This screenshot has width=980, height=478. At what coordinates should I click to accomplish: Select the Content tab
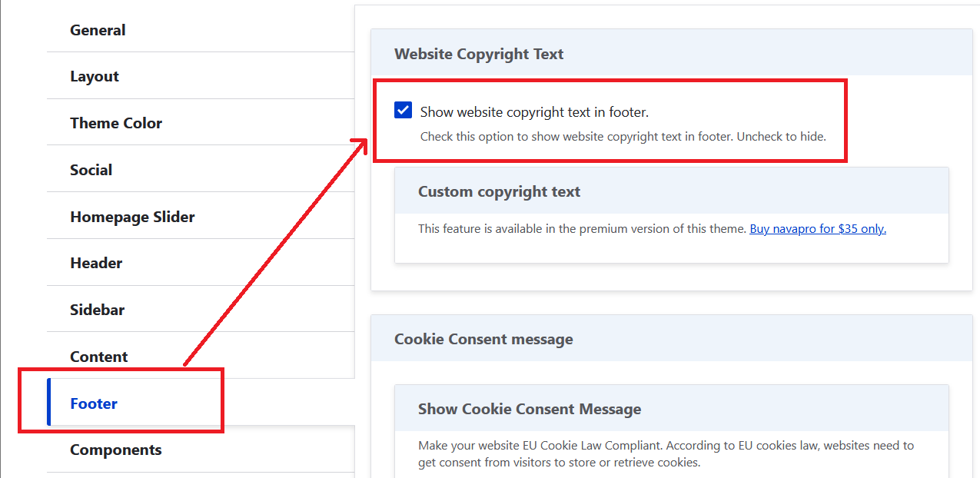click(98, 357)
